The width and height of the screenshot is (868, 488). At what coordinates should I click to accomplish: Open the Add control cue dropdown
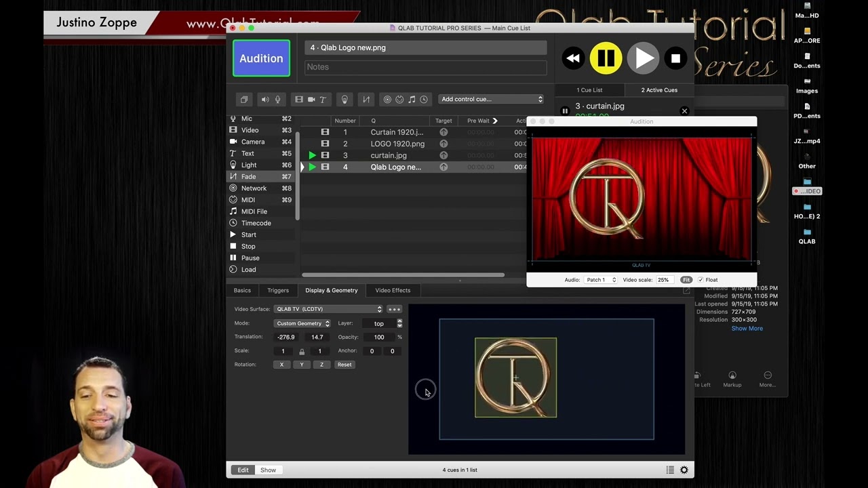pyautogui.click(x=491, y=100)
